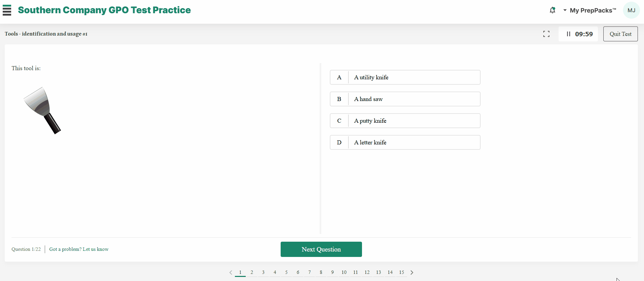Screen dimensions: 644x281
Task: Click the notification bell icon
Action: point(552,10)
